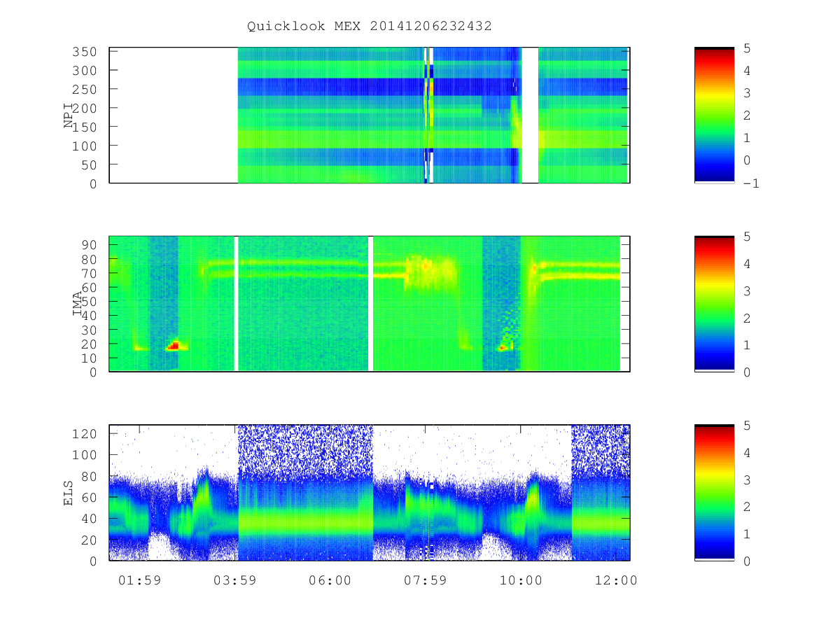Click the NPI axis label
Image resolution: width=840 pixels, height=630 pixels.
[x=69, y=115]
